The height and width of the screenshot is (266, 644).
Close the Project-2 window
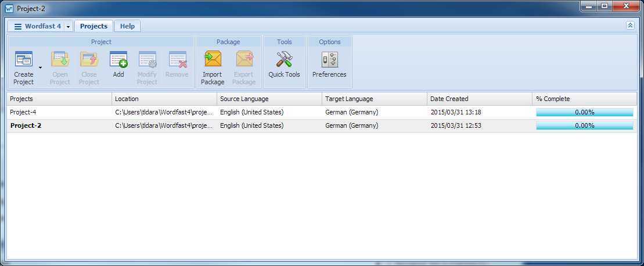coord(626,6)
